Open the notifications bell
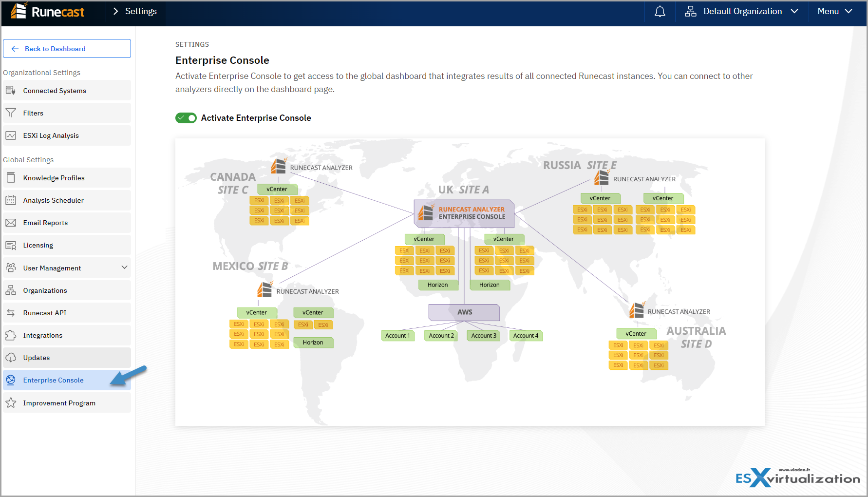Viewport: 868px width, 497px height. (x=660, y=12)
